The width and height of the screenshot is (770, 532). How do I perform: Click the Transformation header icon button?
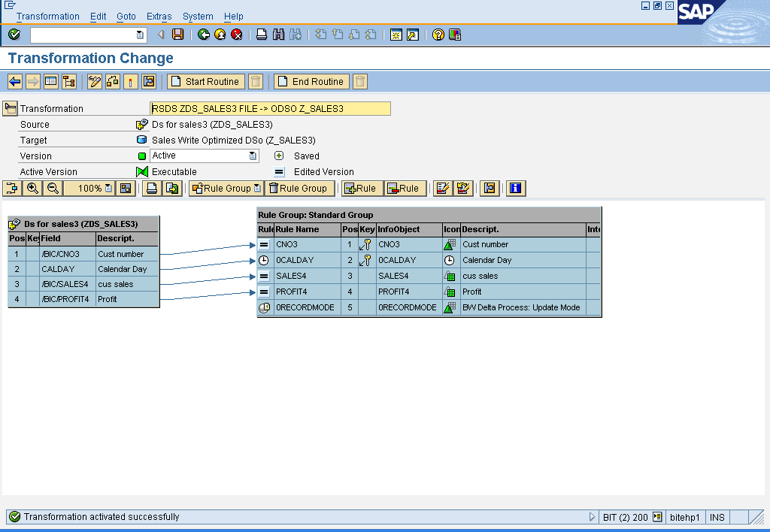coord(10,108)
